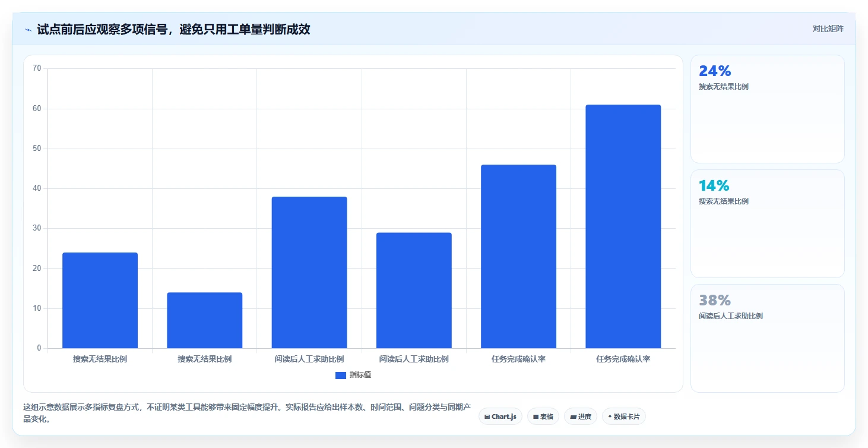The image size is (868, 448).
Task: Select the 数据卡片 chip
Action: pos(623,417)
